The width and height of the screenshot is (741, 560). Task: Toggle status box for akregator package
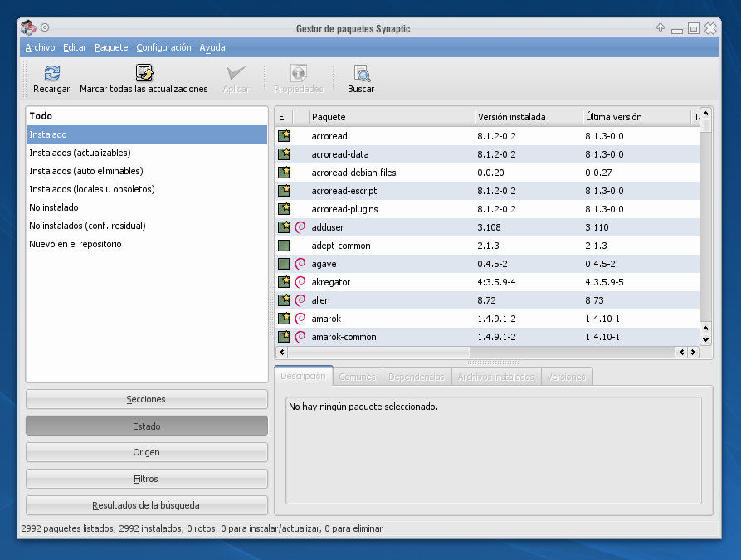coord(284,282)
